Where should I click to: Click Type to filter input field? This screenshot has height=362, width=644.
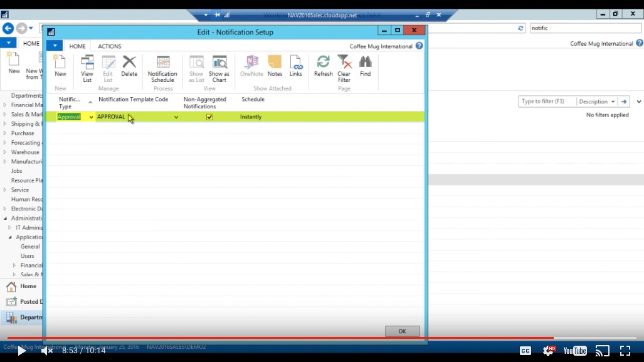pos(547,101)
